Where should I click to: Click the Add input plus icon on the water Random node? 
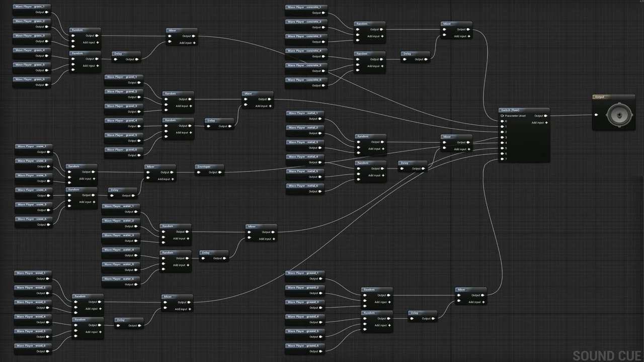click(x=188, y=238)
